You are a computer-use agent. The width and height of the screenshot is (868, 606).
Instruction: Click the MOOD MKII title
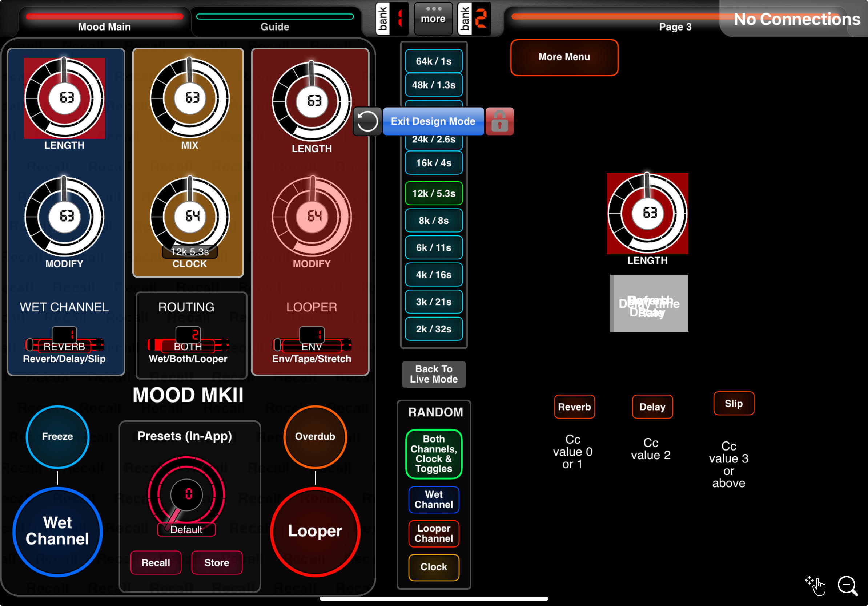tap(188, 395)
